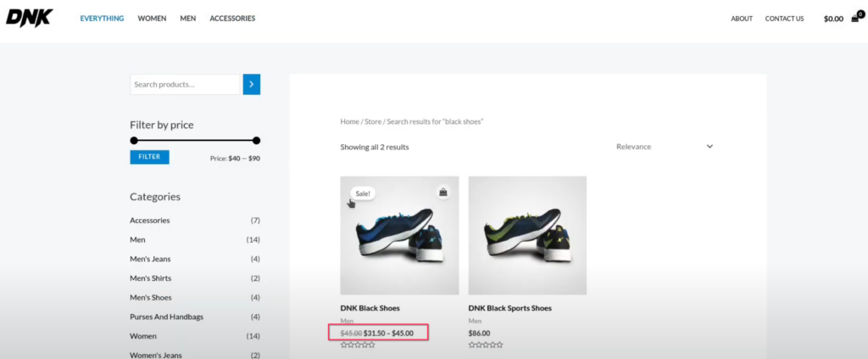The height and width of the screenshot is (359, 868).
Task: Open the DNK Black Sports Shoes thumbnail
Action: tap(527, 235)
